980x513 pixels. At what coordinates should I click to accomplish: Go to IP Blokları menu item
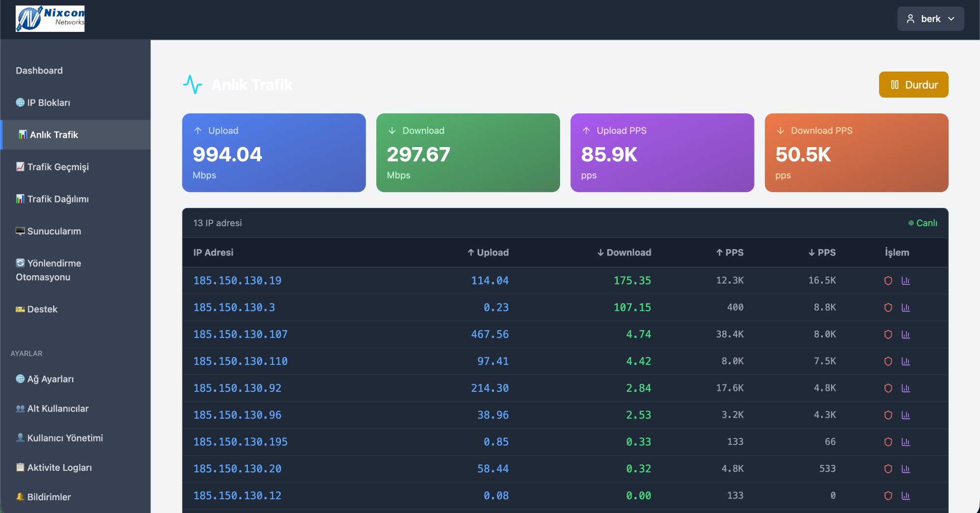pos(49,103)
